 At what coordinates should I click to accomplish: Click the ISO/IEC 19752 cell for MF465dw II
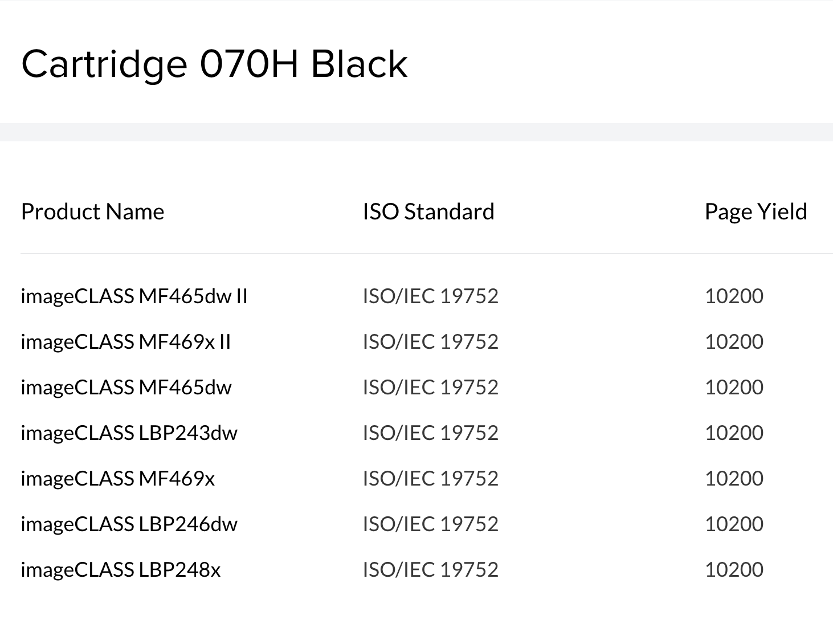pyautogui.click(x=430, y=296)
